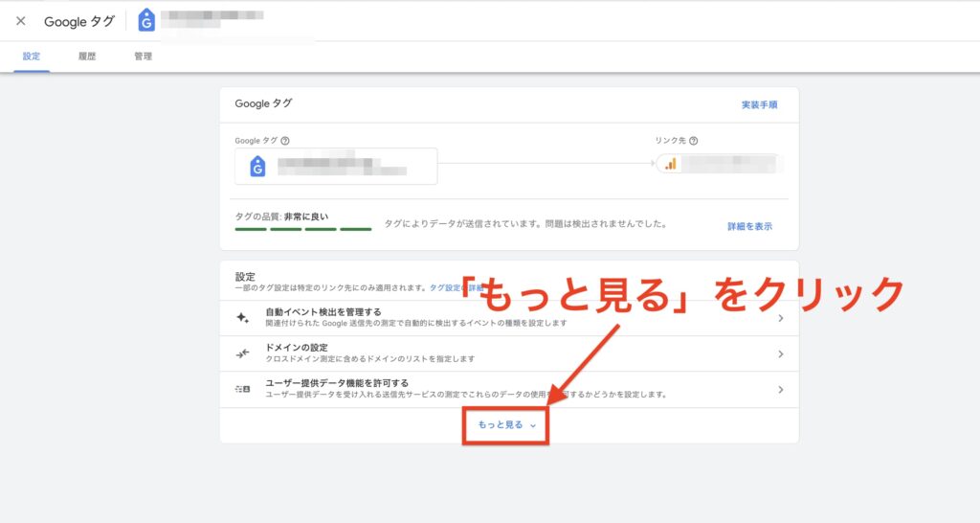The width and height of the screenshot is (980, 523).
Task: Click the blue Google tag logo in header
Action: click(146, 20)
